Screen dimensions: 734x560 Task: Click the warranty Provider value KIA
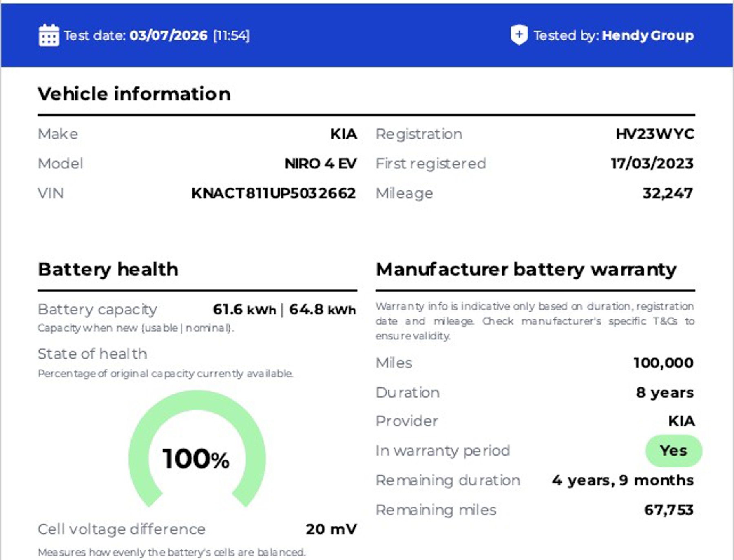coord(681,421)
